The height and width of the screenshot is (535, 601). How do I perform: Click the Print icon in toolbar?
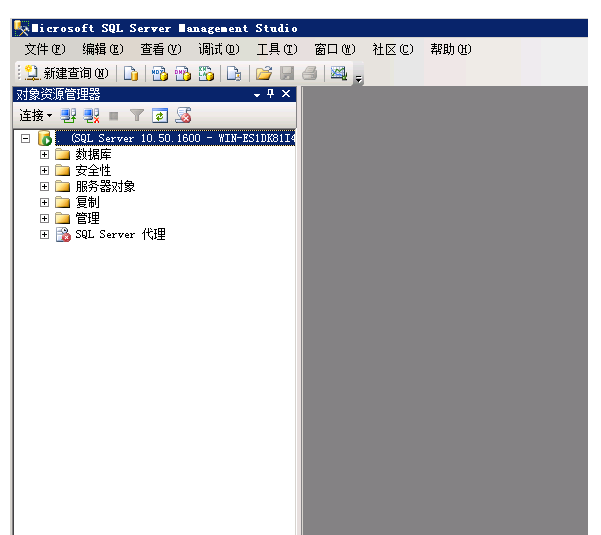[310, 73]
